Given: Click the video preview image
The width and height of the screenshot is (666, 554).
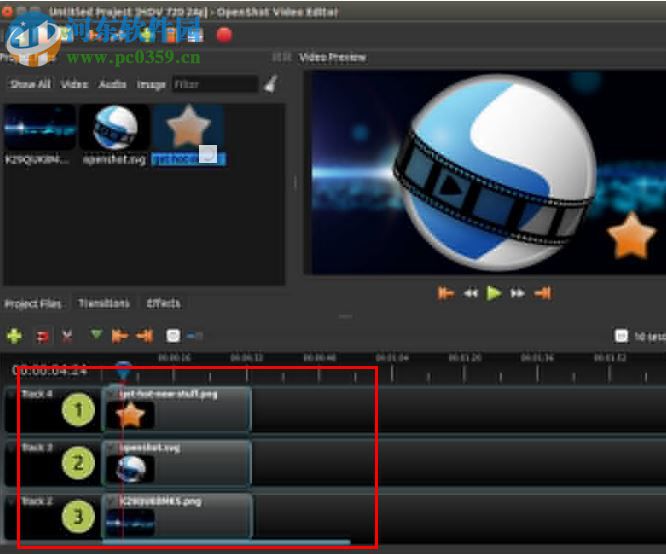Looking at the screenshot, I should tap(488, 172).
